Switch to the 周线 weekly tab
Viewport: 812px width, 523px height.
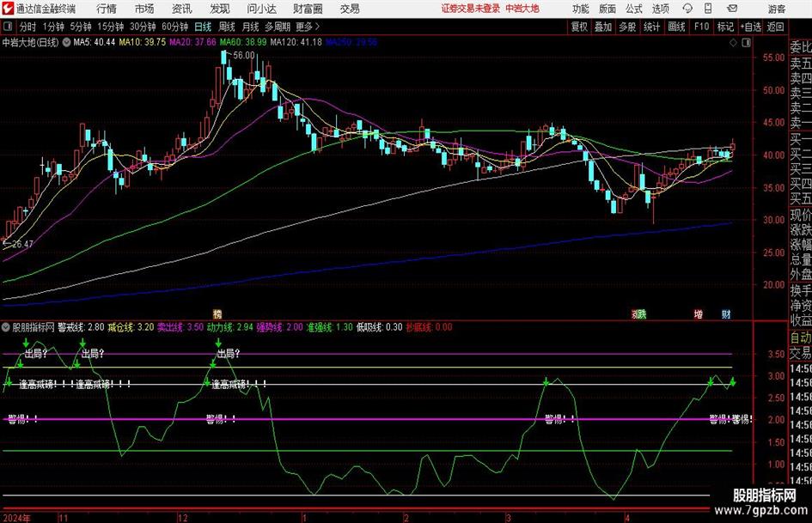click(227, 27)
